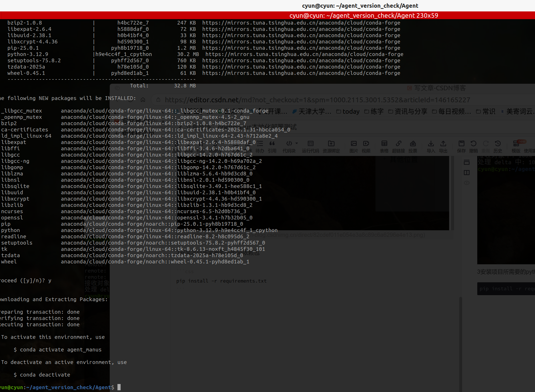Click the terminal prompt cursor at bottom

119,387
